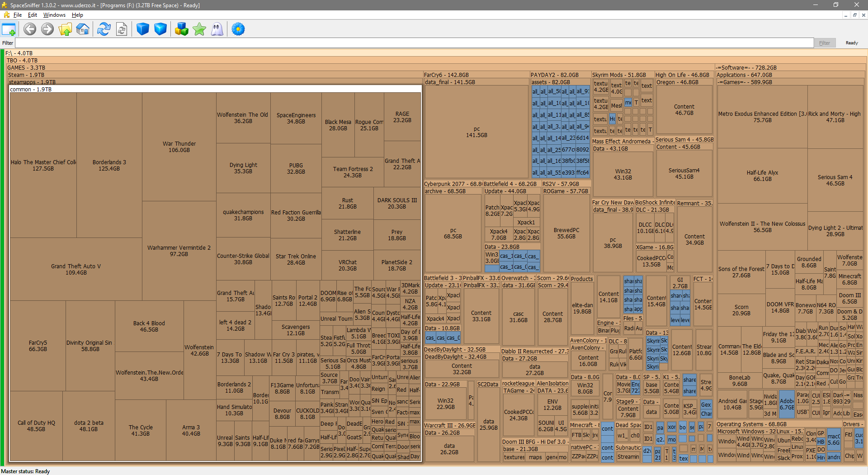Select the Call of Duty HQ block
Screen dimensions: 868x475
[36, 426]
